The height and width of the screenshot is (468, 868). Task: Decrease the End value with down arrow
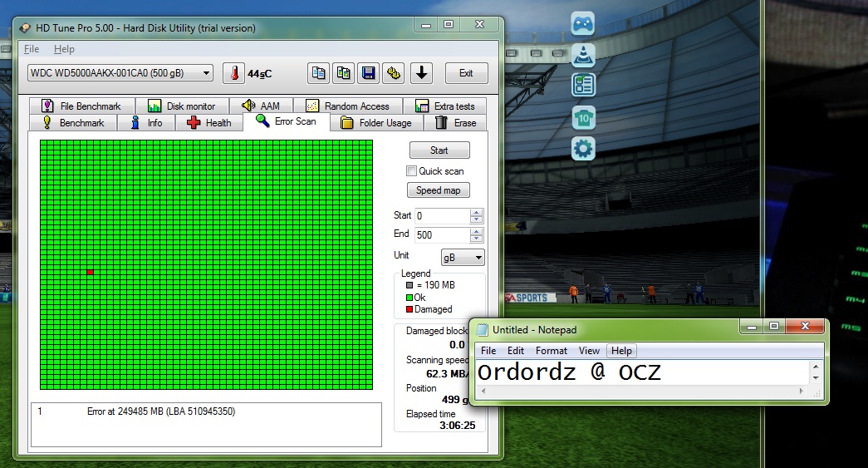(x=476, y=238)
